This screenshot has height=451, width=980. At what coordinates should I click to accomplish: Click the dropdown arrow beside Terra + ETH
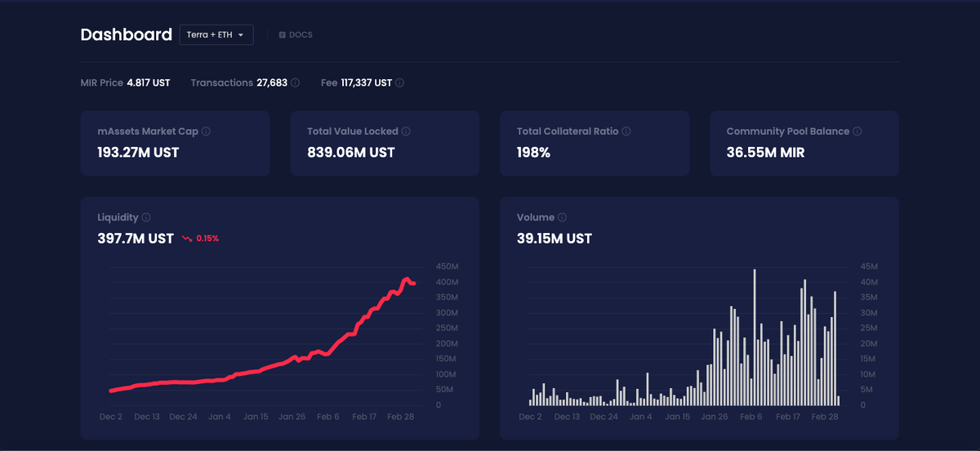(x=241, y=35)
